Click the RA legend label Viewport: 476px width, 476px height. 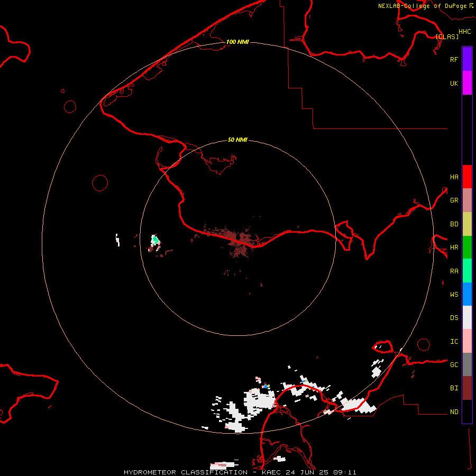(x=454, y=271)
